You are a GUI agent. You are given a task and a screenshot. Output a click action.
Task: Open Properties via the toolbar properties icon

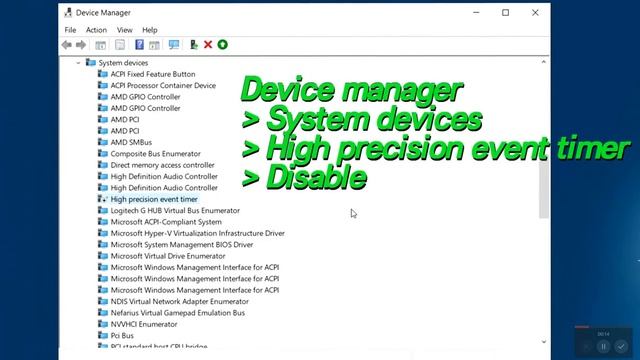click(120, 45)
